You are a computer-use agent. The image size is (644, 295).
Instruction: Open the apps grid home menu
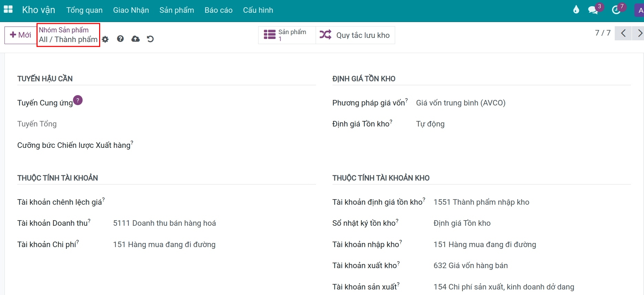tap(8, 10)
